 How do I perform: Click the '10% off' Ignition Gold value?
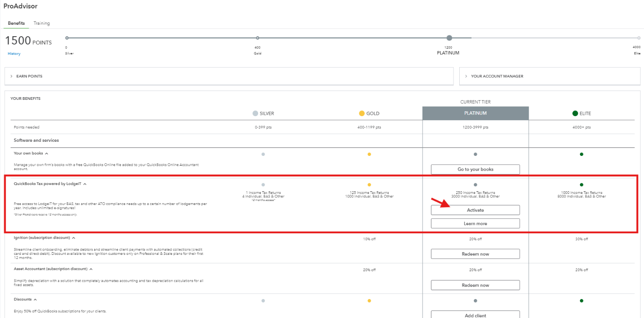click(369, 239)
